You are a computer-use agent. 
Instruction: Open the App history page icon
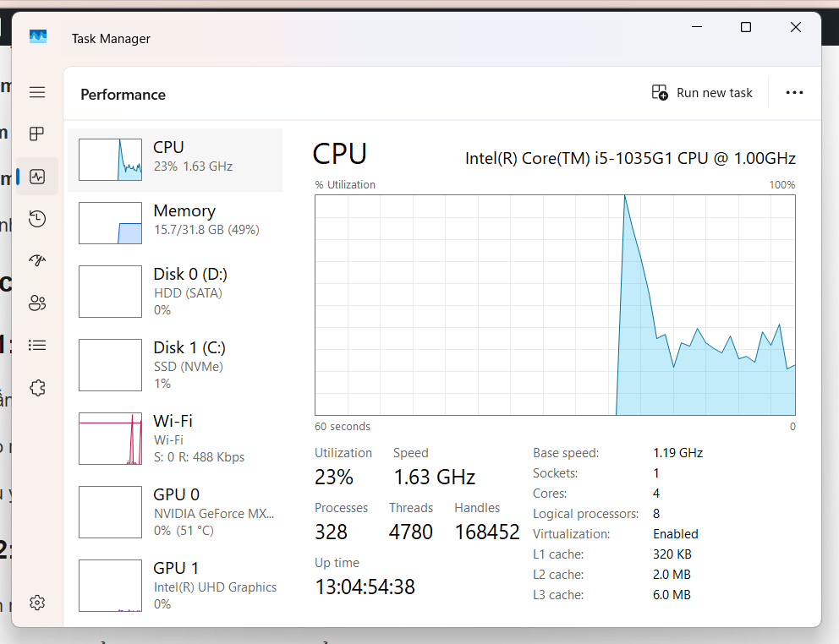(37, 219)
